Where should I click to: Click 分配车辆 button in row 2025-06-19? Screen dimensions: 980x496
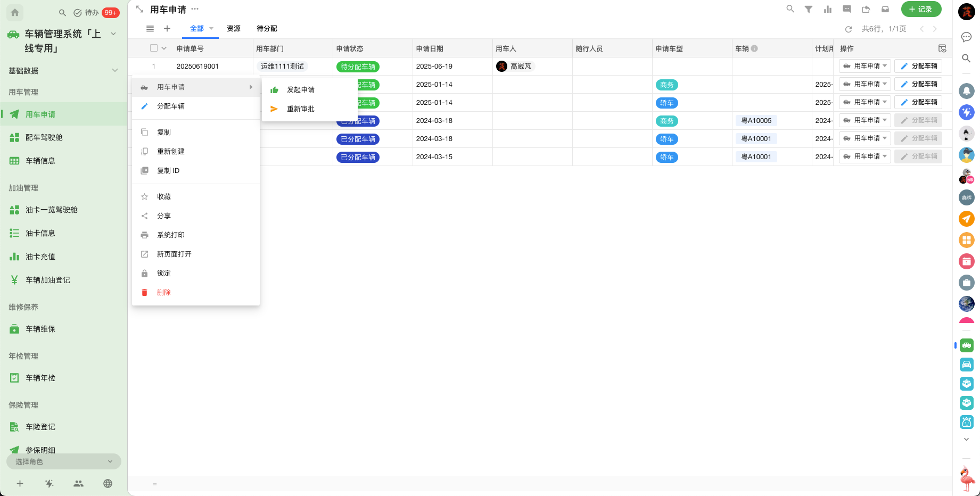918,66
